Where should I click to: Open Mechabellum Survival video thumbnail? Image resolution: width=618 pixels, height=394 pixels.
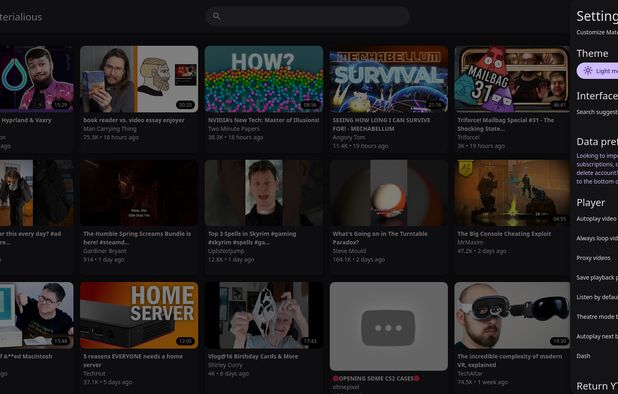click(x=389, y=79)
